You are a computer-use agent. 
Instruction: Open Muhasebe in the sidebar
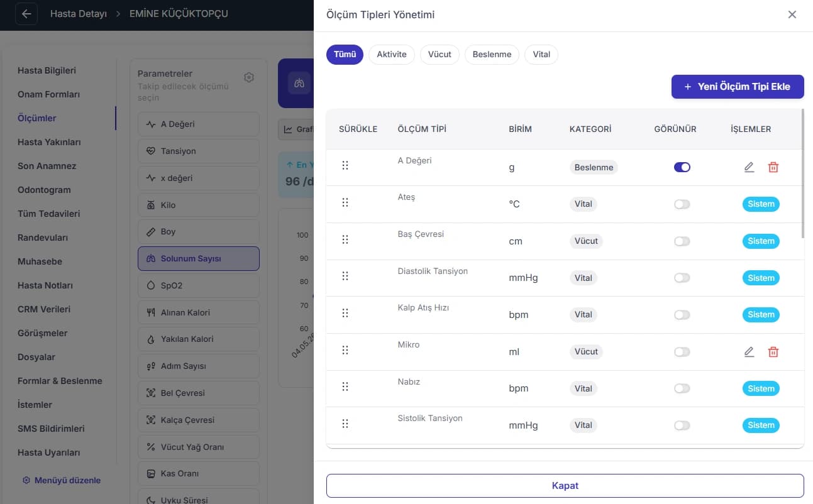[x=40, y=261]
